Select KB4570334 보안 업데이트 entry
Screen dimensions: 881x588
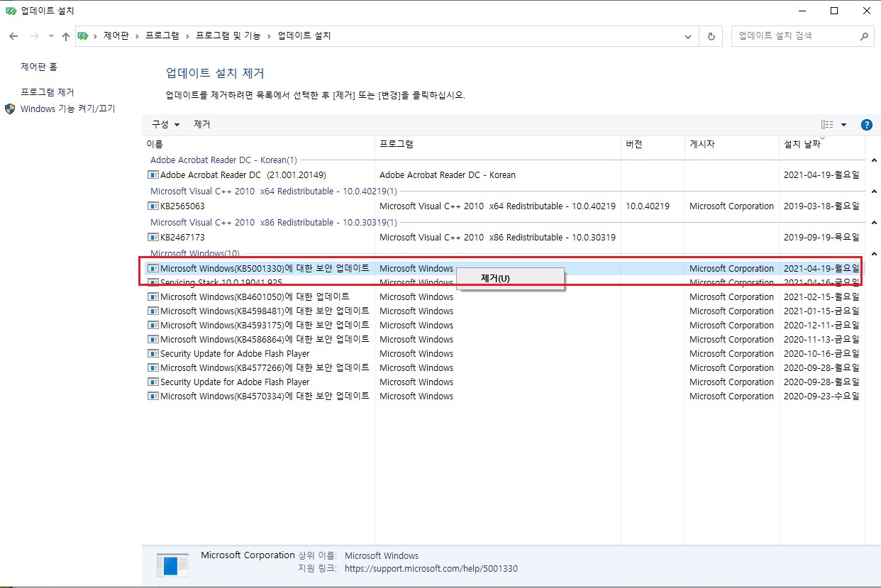(x=265, y=396)
